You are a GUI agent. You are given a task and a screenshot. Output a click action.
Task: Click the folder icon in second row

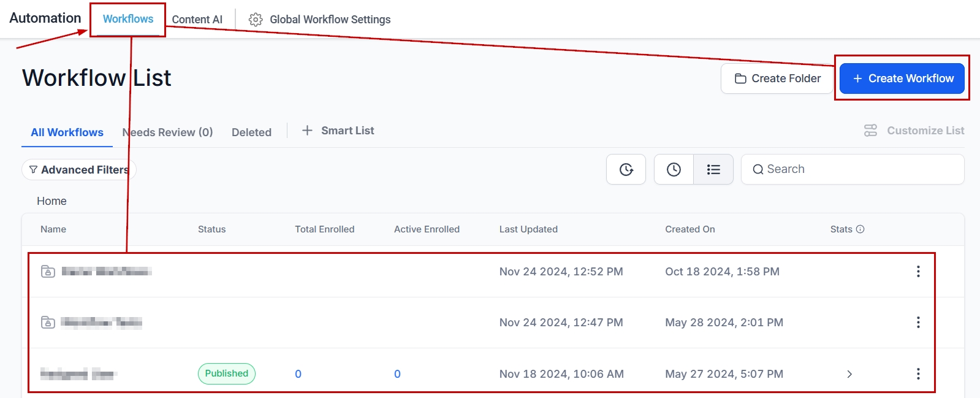click(48, 323)
